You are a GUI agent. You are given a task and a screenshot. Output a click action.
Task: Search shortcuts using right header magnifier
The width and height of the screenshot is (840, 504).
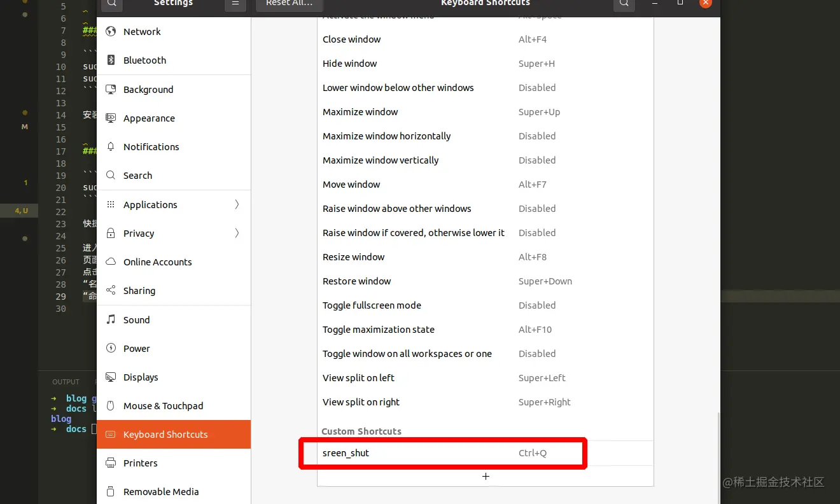point(624,4)
